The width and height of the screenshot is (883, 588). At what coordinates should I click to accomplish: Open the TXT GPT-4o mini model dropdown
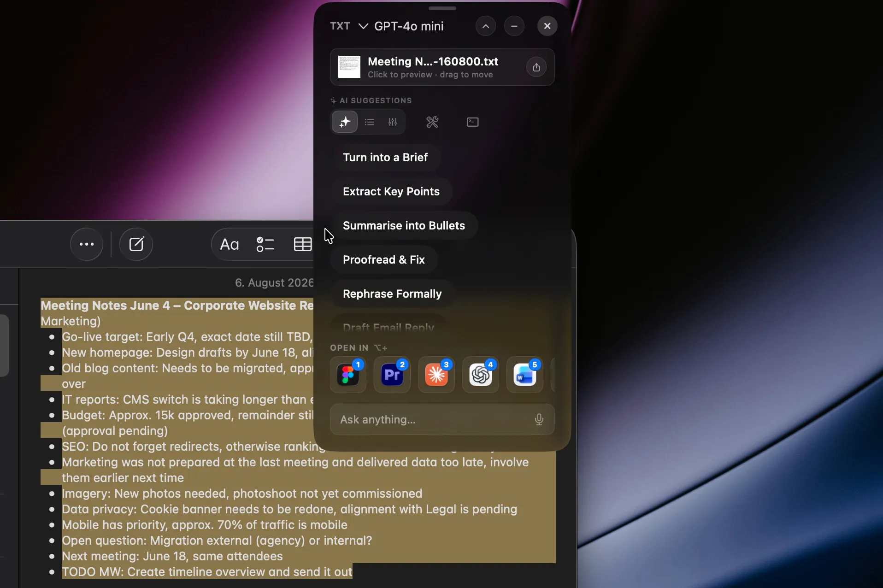[x=387, y=26]
